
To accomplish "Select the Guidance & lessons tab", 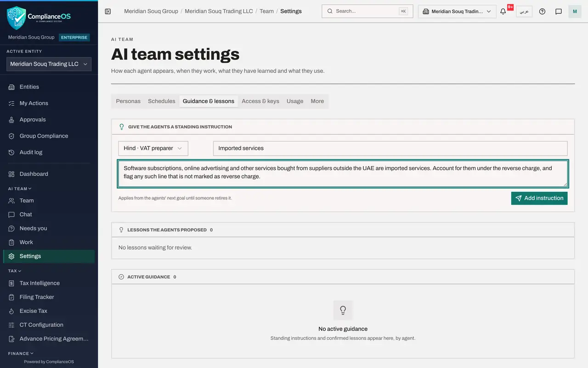I will pos(209,101).
